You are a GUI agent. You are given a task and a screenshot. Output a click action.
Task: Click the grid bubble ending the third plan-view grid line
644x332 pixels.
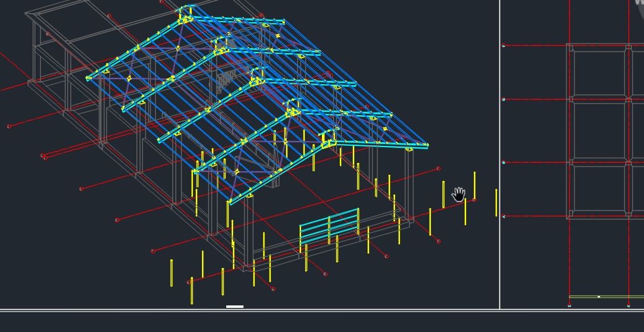click(504, 163)
